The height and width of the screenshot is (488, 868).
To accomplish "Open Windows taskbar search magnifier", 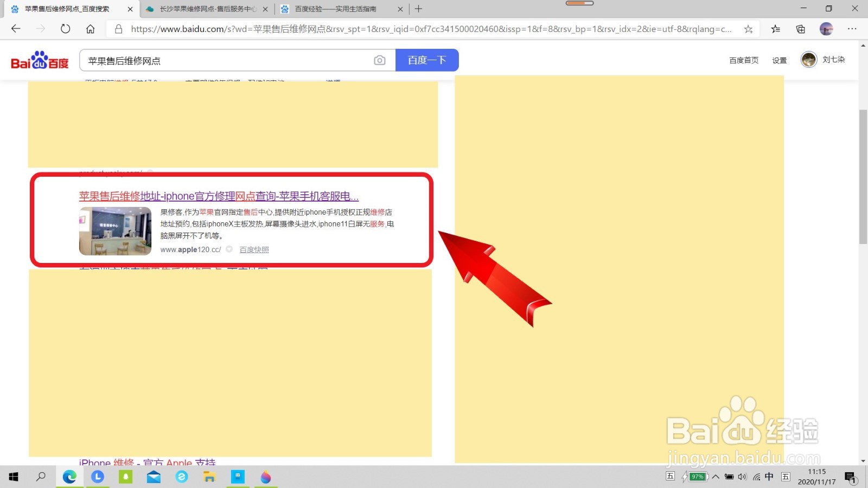I will click(x=41, y=477).
